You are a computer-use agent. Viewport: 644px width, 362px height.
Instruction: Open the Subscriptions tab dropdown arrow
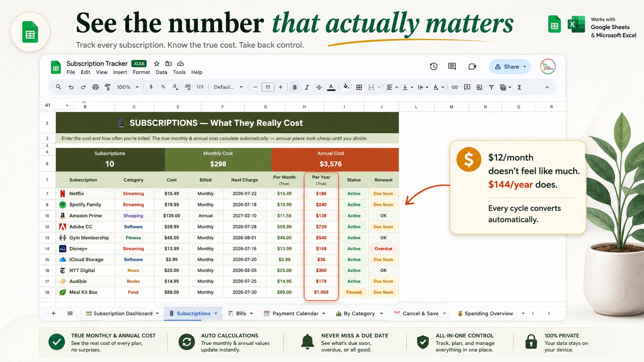[x=216, y=314]
